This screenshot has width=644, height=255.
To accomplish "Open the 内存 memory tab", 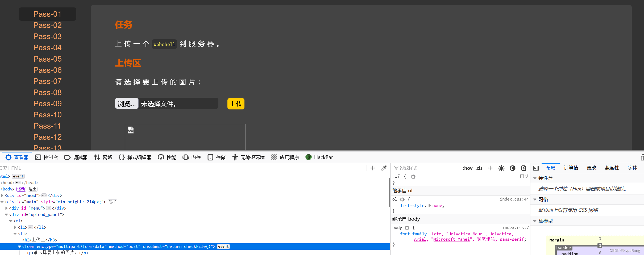I will click(192, 157).
